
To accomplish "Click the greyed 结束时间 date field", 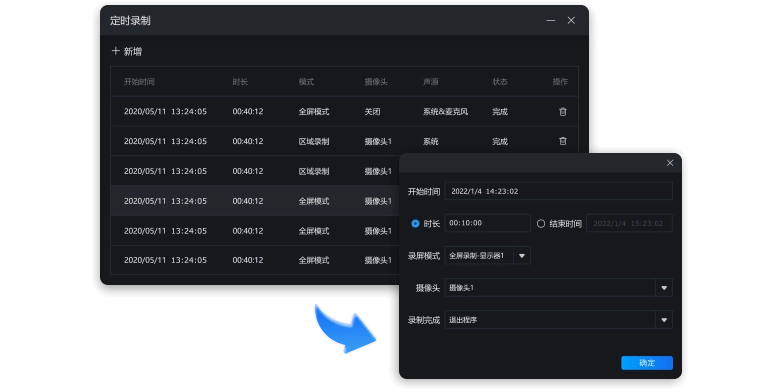I will pyautogui.click(x=629, y=223).
